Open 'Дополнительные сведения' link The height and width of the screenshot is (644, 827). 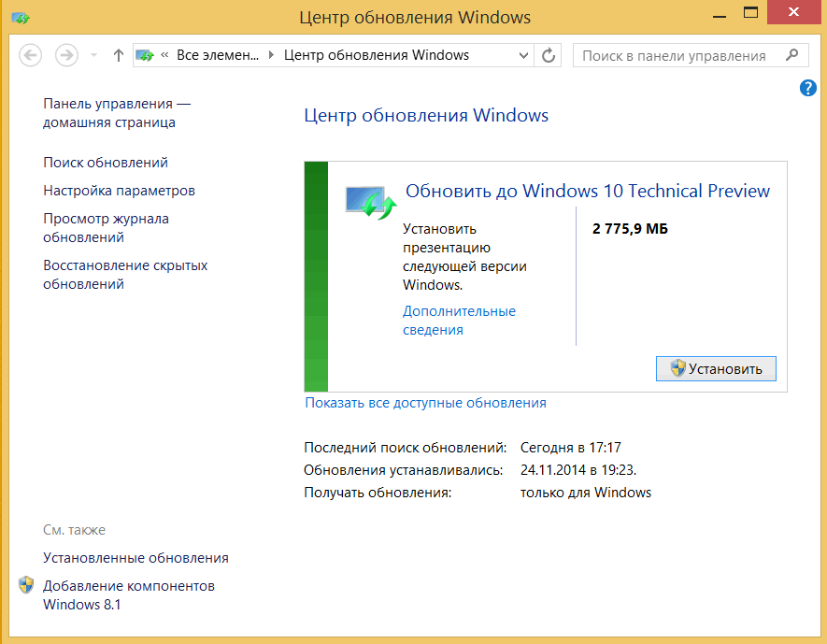[459, 321]
